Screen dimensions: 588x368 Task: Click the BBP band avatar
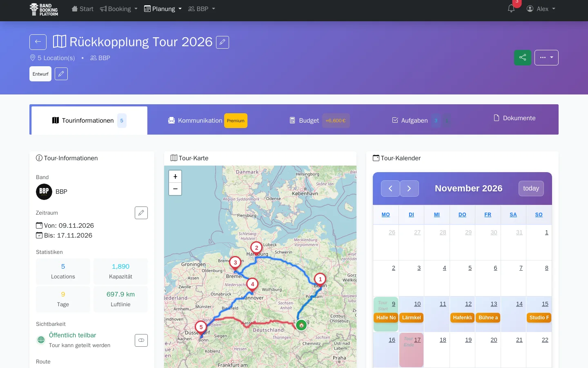coord(44,192)
